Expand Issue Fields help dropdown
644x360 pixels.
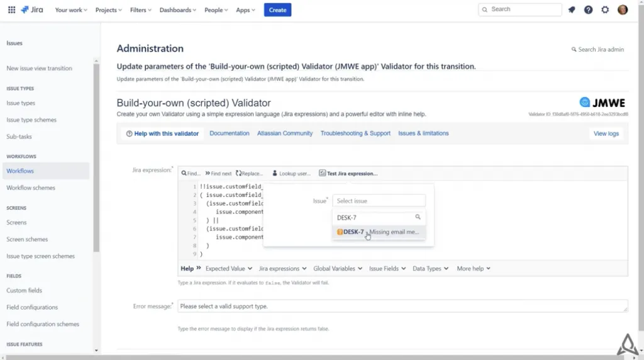tap(387, 268)
